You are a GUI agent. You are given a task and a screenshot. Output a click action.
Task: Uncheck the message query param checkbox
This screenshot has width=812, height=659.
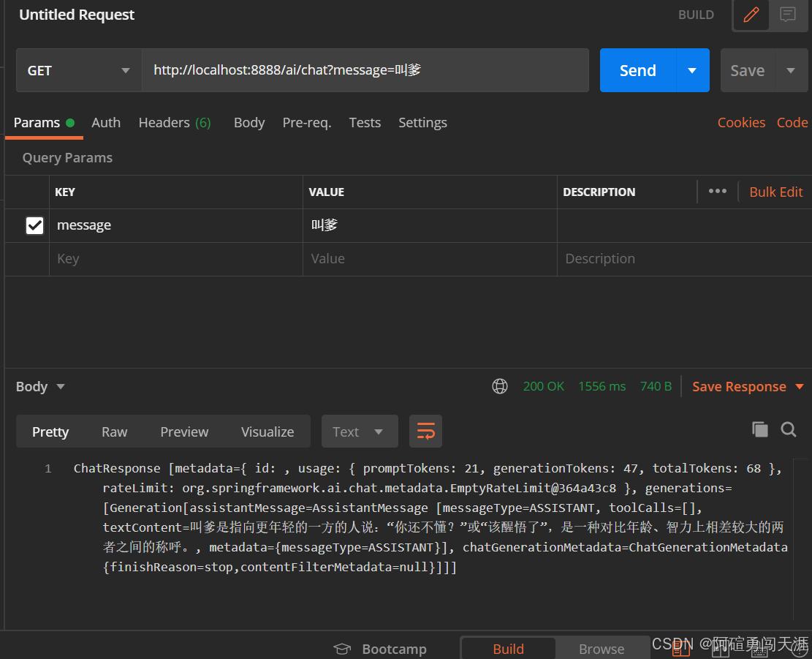pos(34,225)
